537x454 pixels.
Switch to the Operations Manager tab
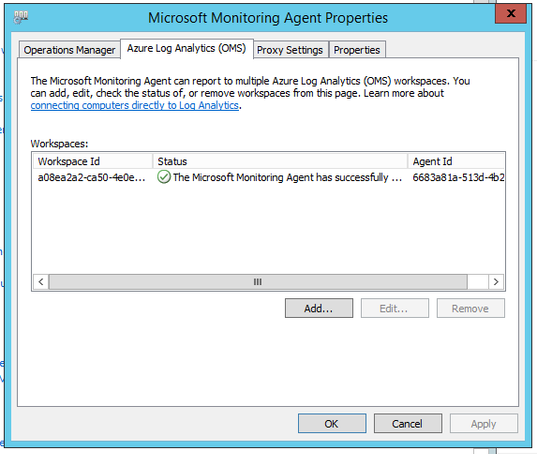[70, 50]
